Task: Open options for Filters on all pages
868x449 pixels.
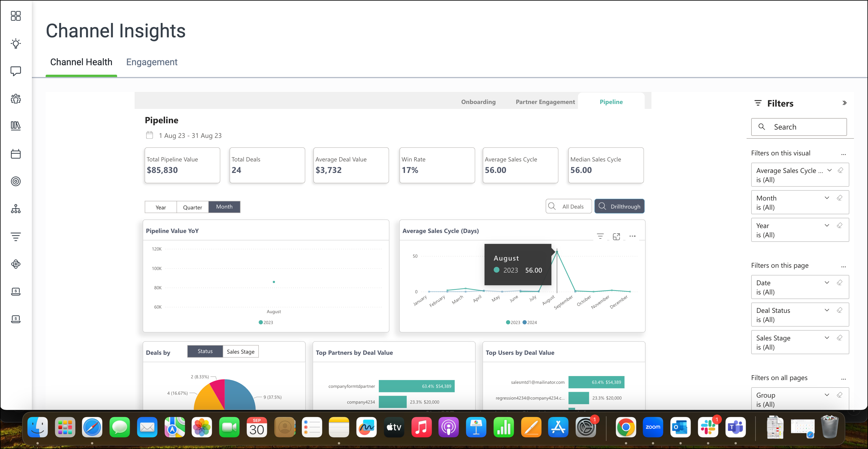Action: [843, 379]
